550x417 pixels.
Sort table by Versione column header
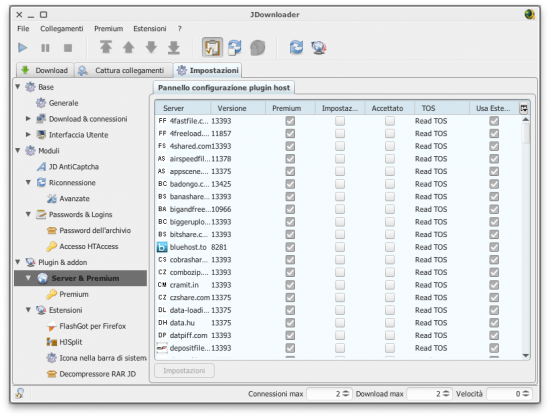(x=238, y=108)
